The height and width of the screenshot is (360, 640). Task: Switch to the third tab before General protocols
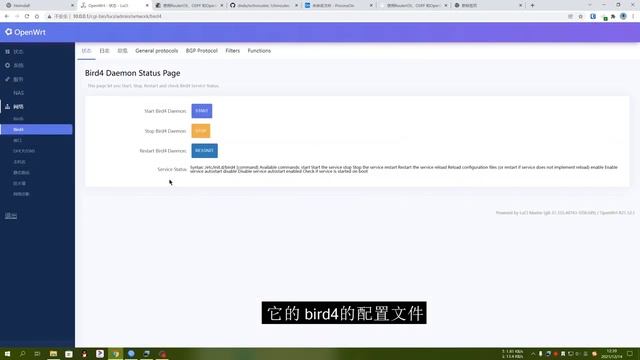click(122, 51)
